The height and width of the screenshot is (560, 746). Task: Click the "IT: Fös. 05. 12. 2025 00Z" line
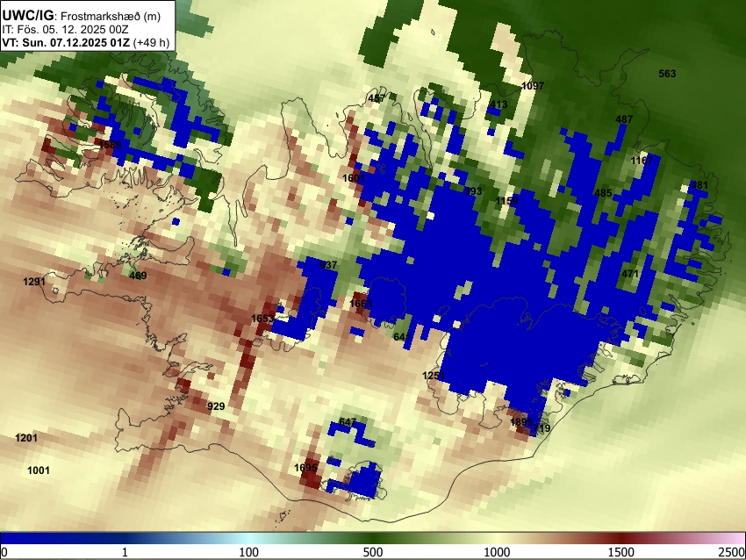[x=65, y=30]
